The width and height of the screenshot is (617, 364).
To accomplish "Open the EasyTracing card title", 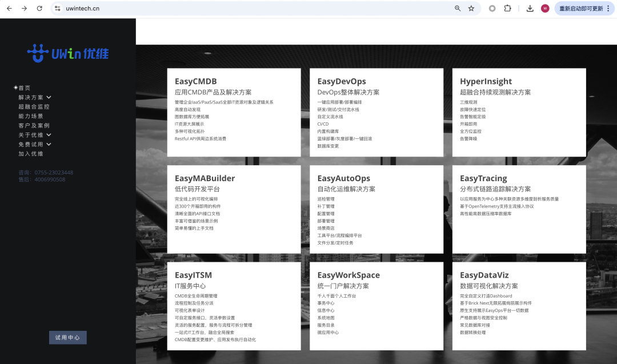I will point(484,178).
